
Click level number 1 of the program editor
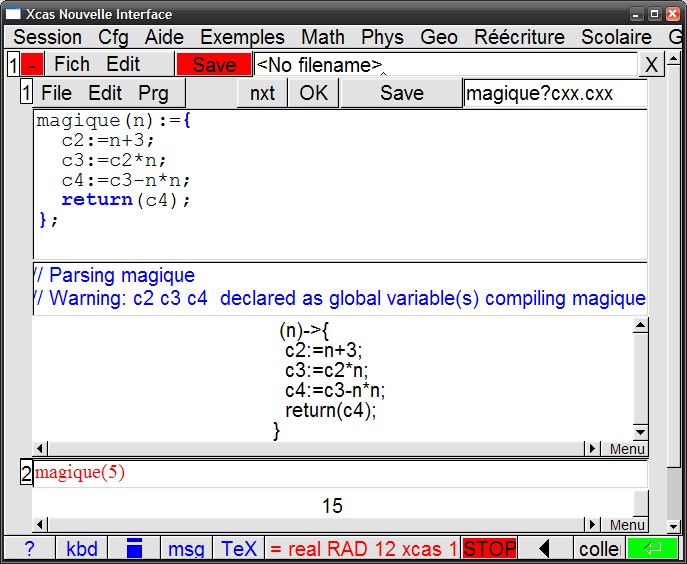click(26, 93)
